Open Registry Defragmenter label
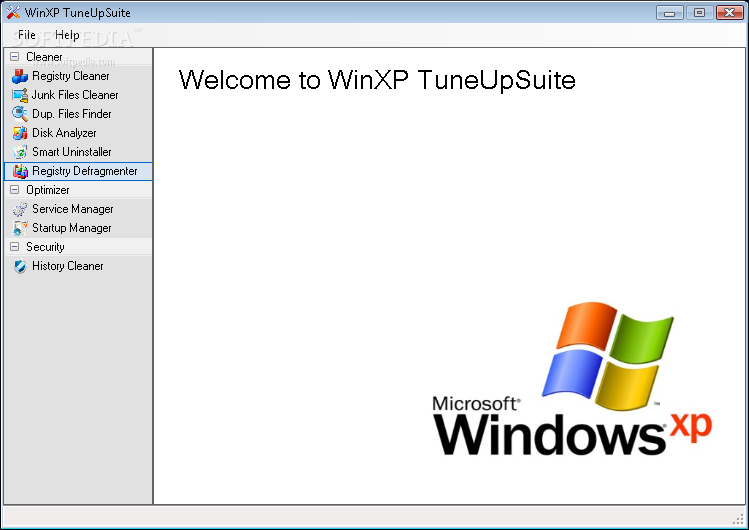 tap(85, 171)
